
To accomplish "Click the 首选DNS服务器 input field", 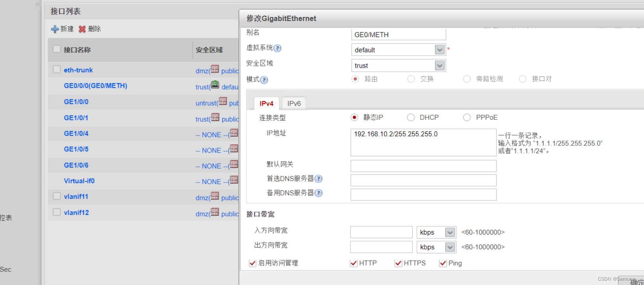I will pos(423,180).
